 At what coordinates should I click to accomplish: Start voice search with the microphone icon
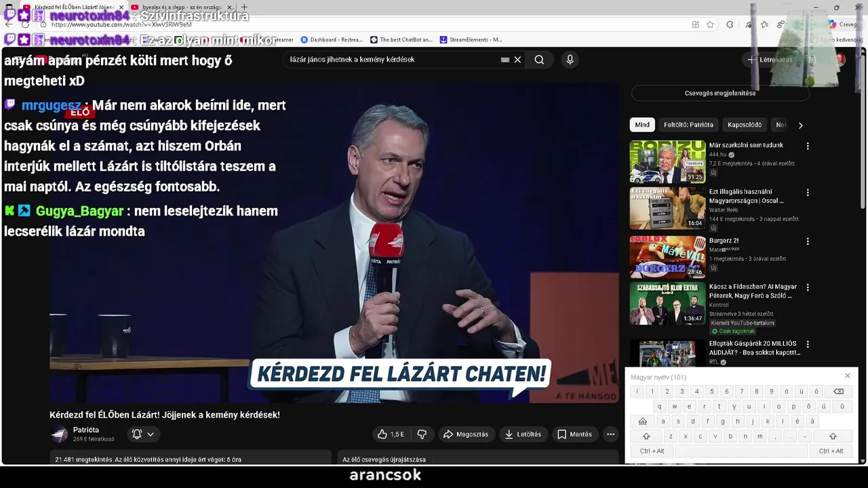[x=570, y=60]
